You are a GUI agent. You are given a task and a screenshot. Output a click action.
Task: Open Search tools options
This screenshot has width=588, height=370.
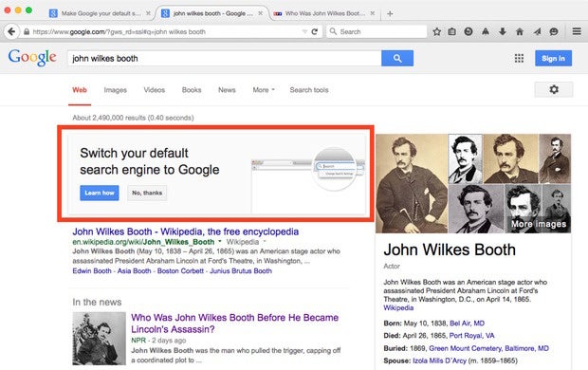pyautogui.click(x=309, y=90)
